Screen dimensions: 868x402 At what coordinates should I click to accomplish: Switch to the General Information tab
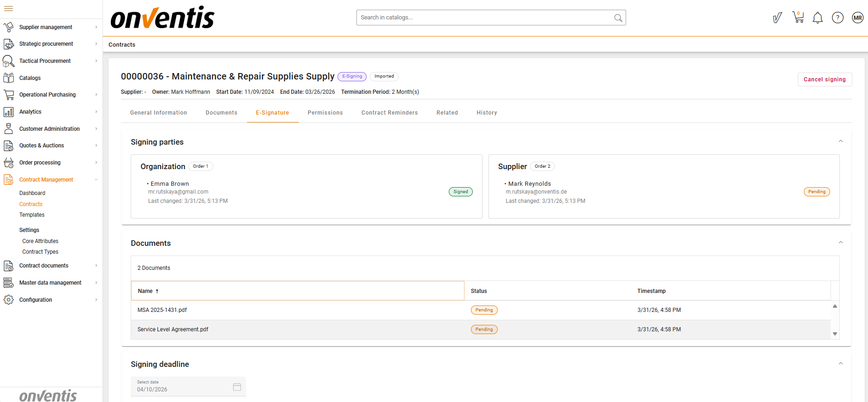coord(158,113)
